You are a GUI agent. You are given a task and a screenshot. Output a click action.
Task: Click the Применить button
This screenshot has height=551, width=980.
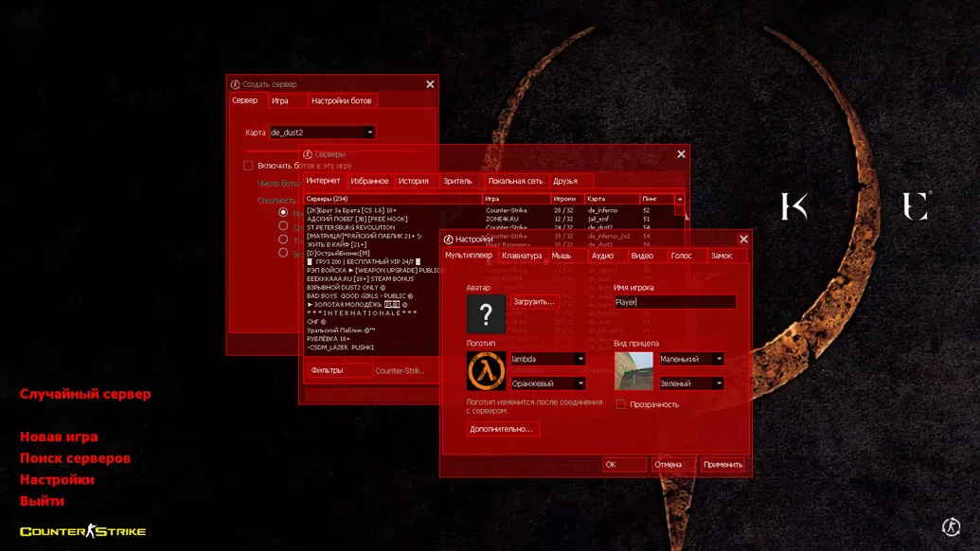[x=723, y=465]
